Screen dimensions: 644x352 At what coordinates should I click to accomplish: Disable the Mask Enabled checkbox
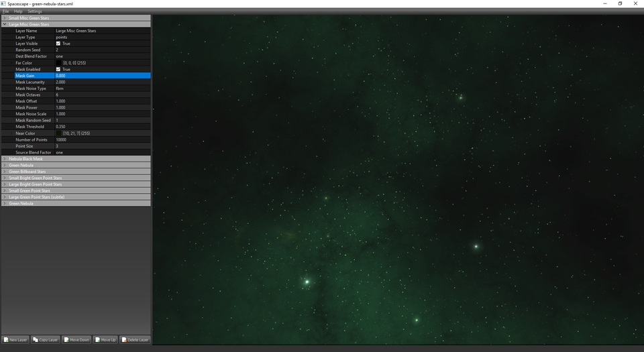click(58, 69)
